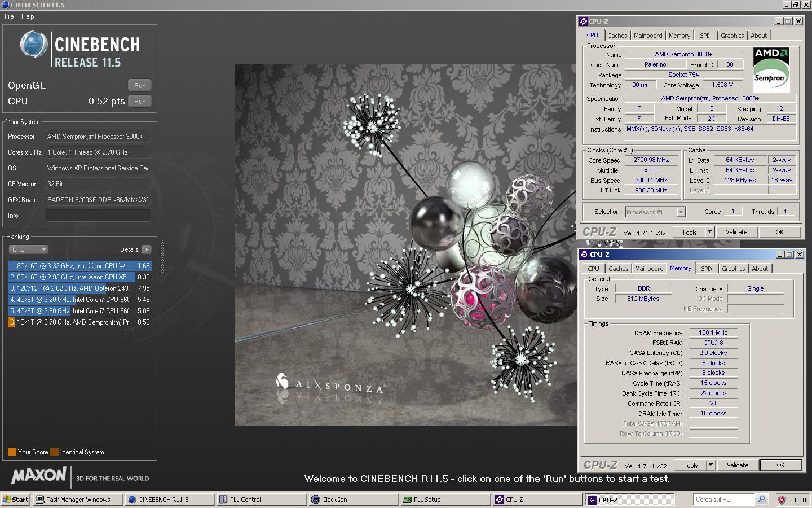The height and width of the screenshot is (508, 812).
Task: Click the bottom CPU-Z title bar icon
Action: pos(585,255)
